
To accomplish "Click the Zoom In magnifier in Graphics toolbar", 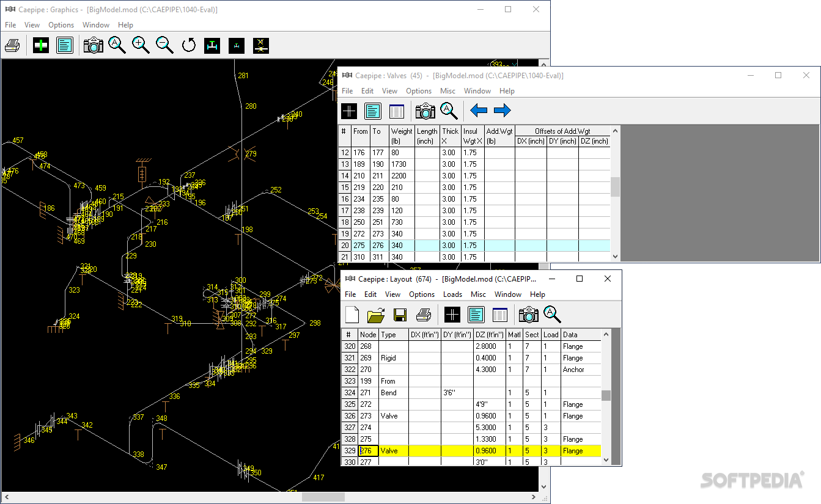I will [141, 45].
